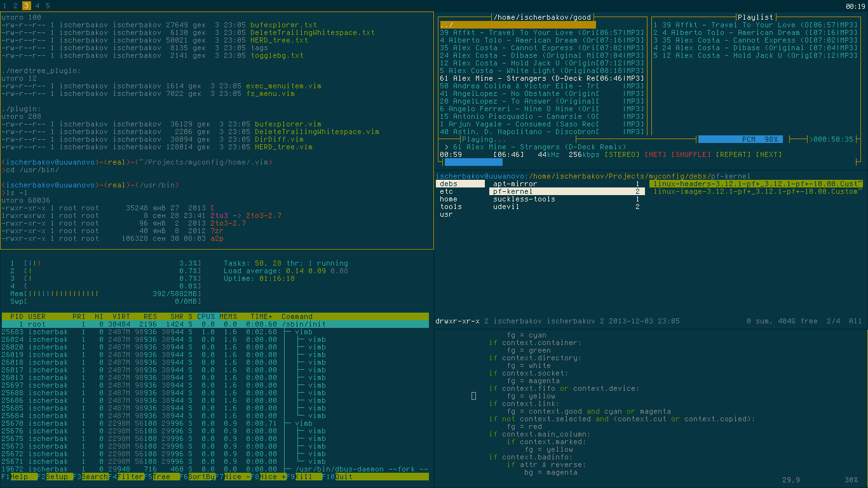Sort htop by the TIME+ column header

click(x=261, y=316)
